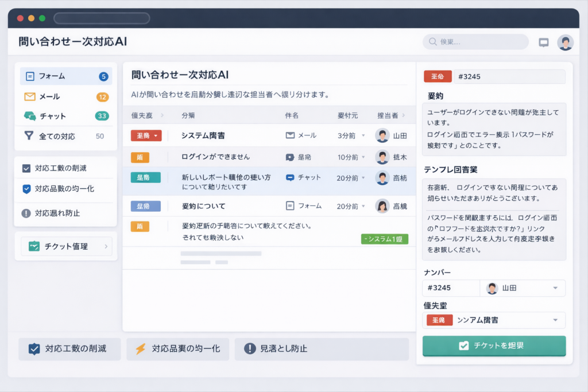Click the exclamation icon next to 見落とし防止
The image size is (588, 392).
[250, 348]
